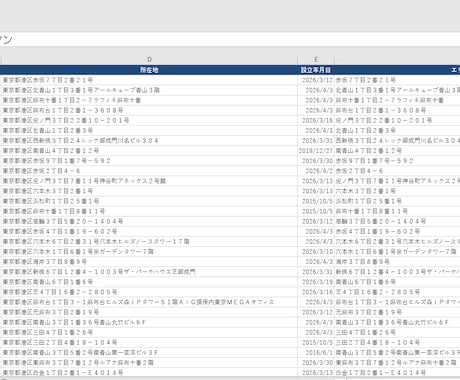Select the date cell 2026/4/2
The width and height of the screenshot is (460, 380).
coord(316,171)
